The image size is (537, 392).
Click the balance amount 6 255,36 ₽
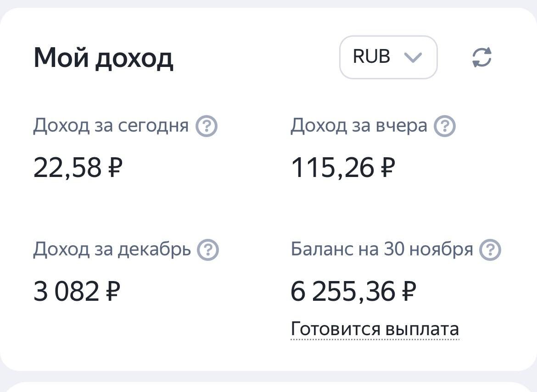pos(353,291)
